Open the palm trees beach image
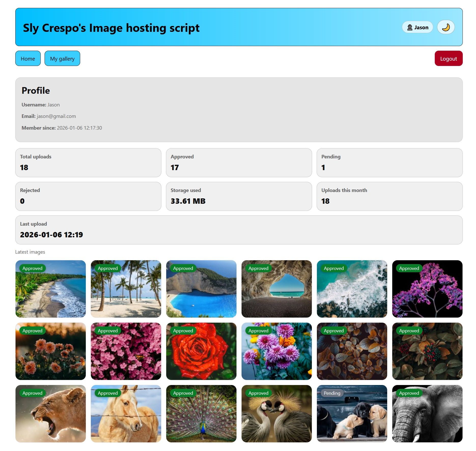 point(126,289)
